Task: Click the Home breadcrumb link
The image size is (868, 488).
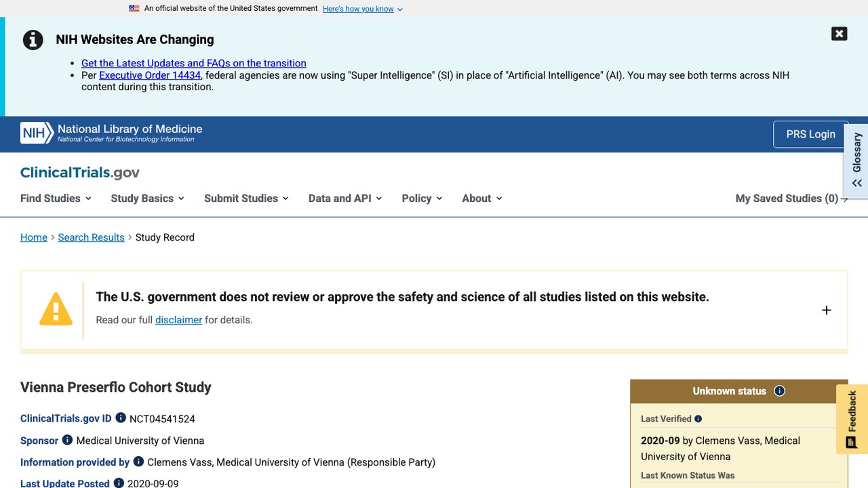Action: pyautogui.click(x=34, y=237)
